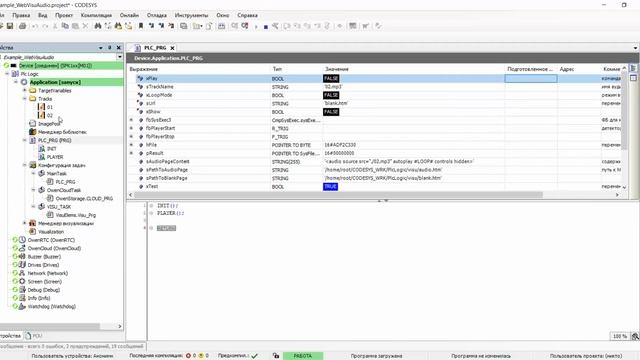Open the 02 track object icon

41,116
